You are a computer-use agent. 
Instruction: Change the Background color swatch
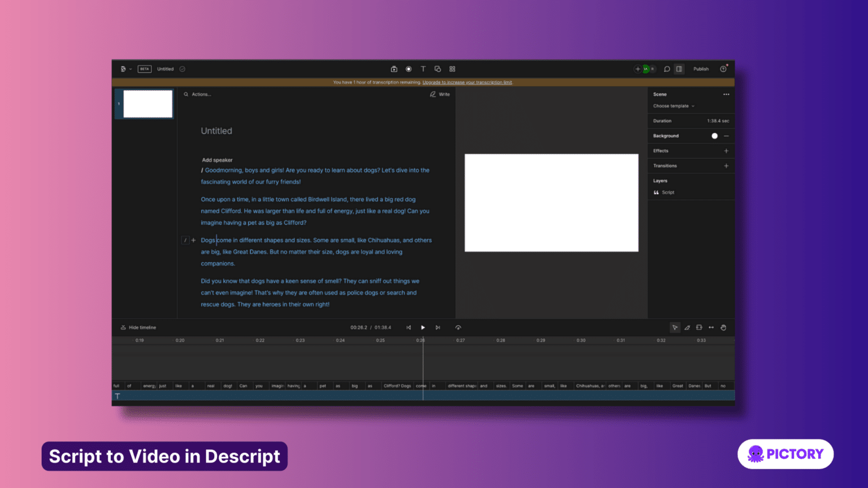[x=714, y=136]
